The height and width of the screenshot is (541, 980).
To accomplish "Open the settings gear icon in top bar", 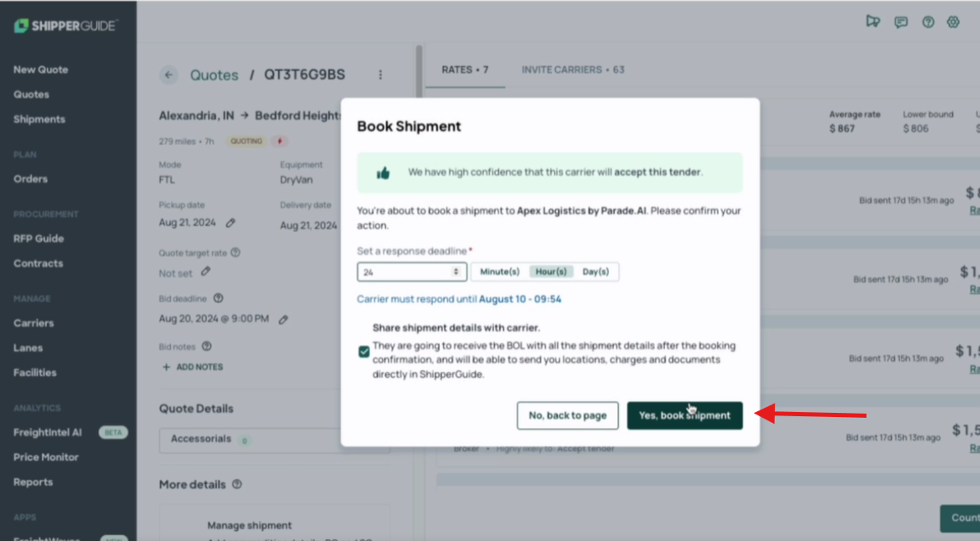I will tap(953, 23).
